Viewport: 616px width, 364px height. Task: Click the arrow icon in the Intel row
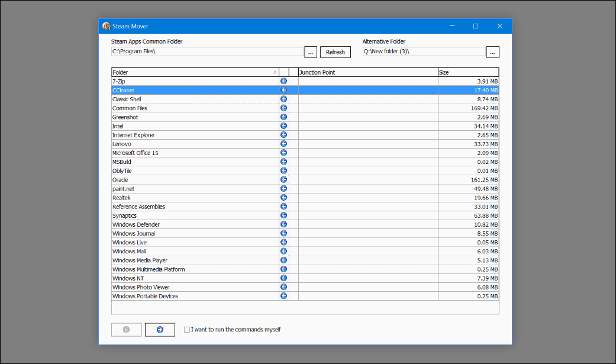pos(283,126)
